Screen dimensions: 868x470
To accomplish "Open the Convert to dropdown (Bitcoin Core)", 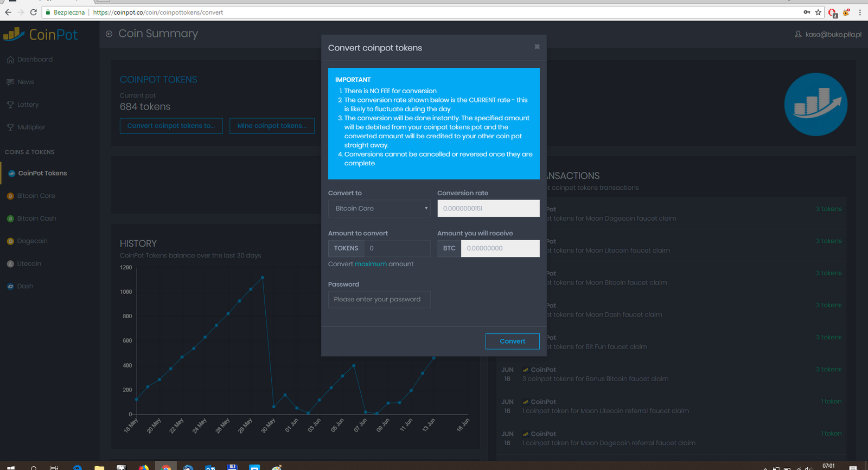I will pyautogui.click(x=379, y=208).
